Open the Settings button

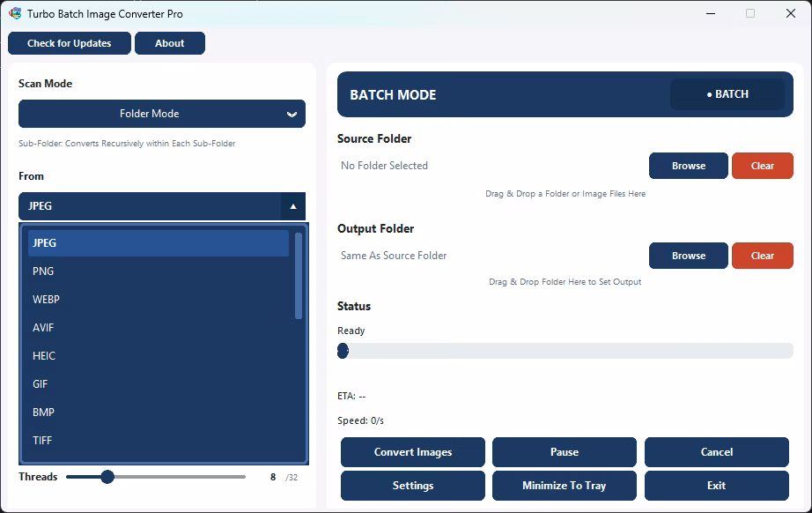point(413,486)
